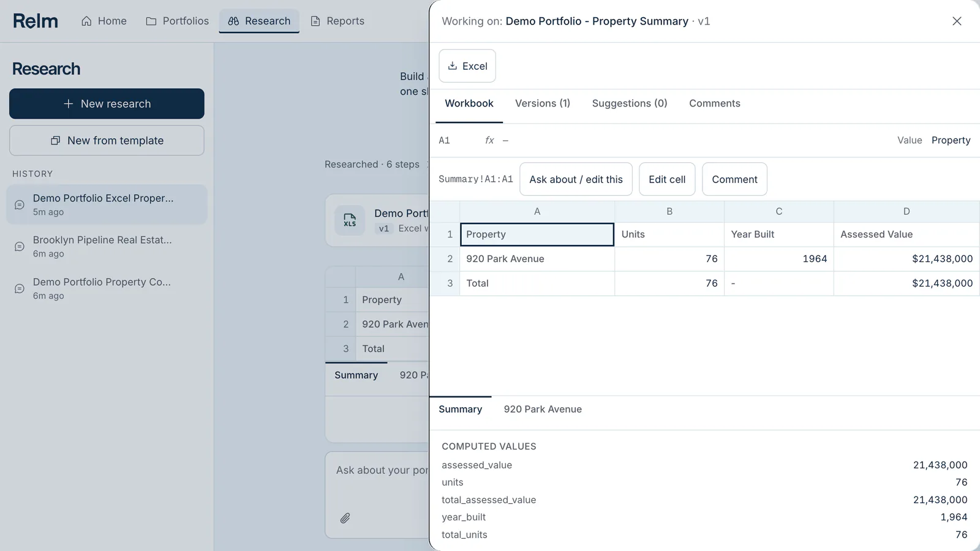Click the fx formula icon

[x=489, y=140]
